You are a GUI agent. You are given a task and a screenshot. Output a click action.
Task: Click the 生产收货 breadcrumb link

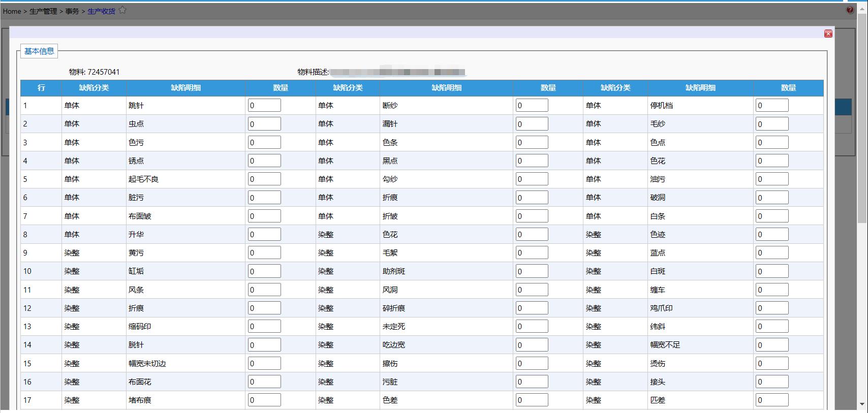coord(102,11)
